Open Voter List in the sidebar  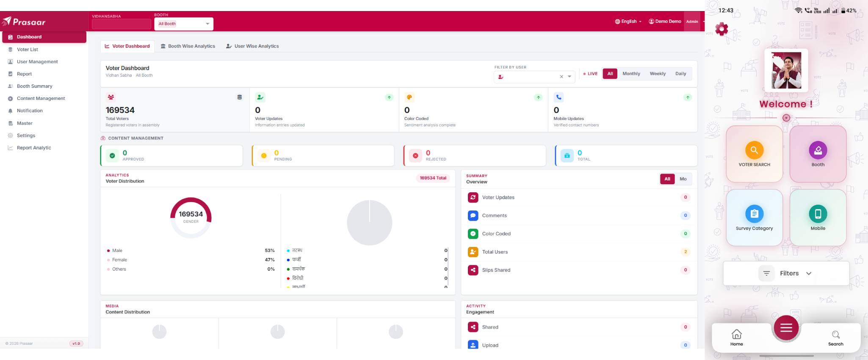[44, 50]
